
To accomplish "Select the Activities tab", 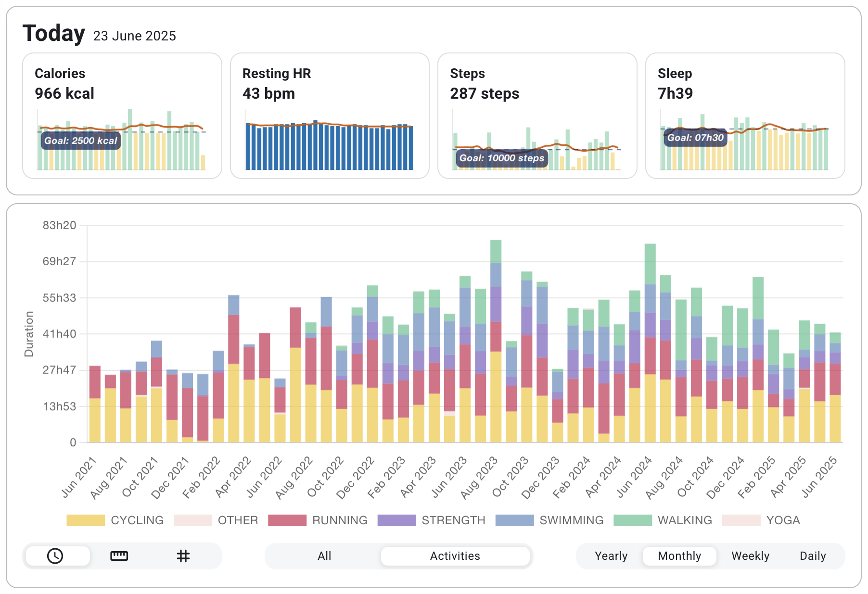I will coord(455,556).
